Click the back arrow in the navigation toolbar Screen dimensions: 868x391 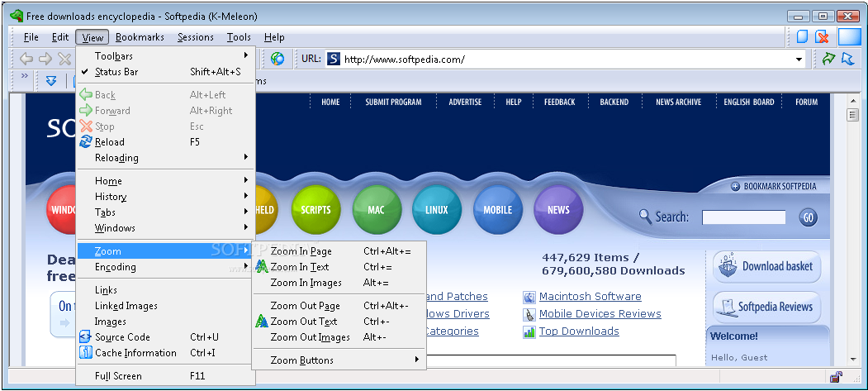coord(26,59)
